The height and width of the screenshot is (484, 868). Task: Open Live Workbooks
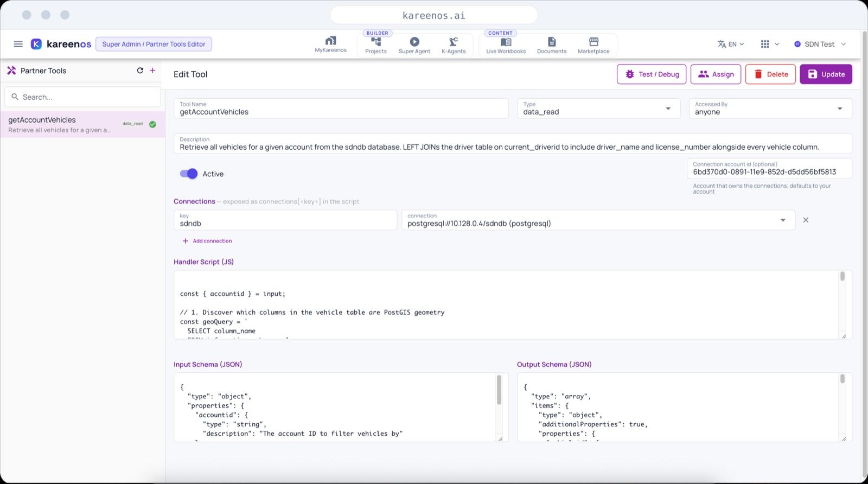pos(506,46)
